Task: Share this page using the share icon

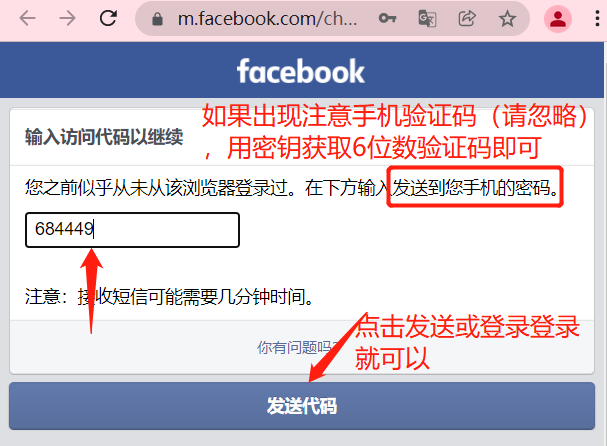Action: click(467, 18)
